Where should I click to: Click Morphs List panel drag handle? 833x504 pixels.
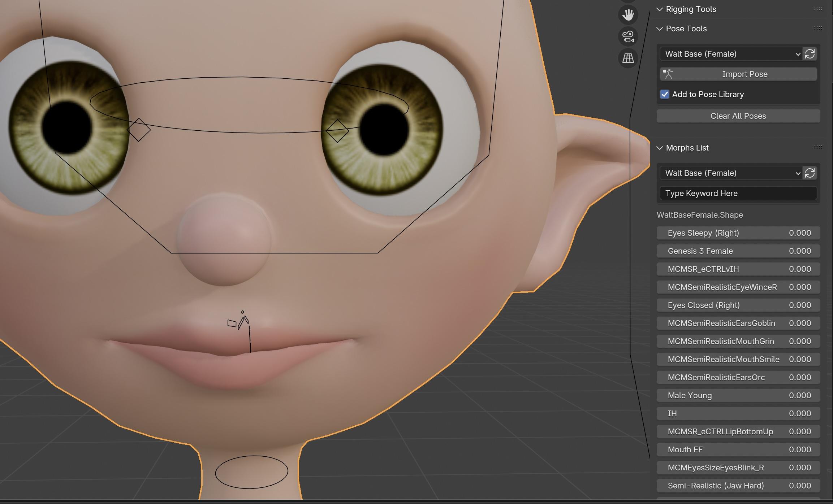[818, 148]
